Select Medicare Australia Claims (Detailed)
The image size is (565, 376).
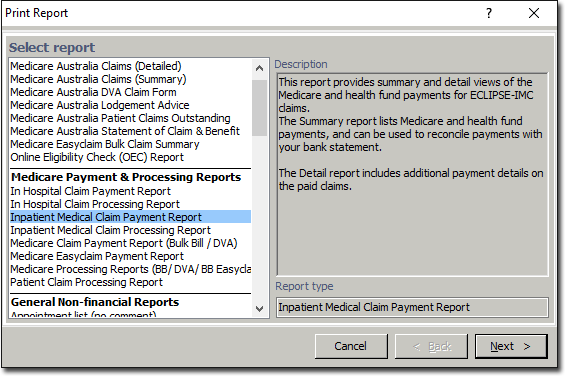pos(96,66)
